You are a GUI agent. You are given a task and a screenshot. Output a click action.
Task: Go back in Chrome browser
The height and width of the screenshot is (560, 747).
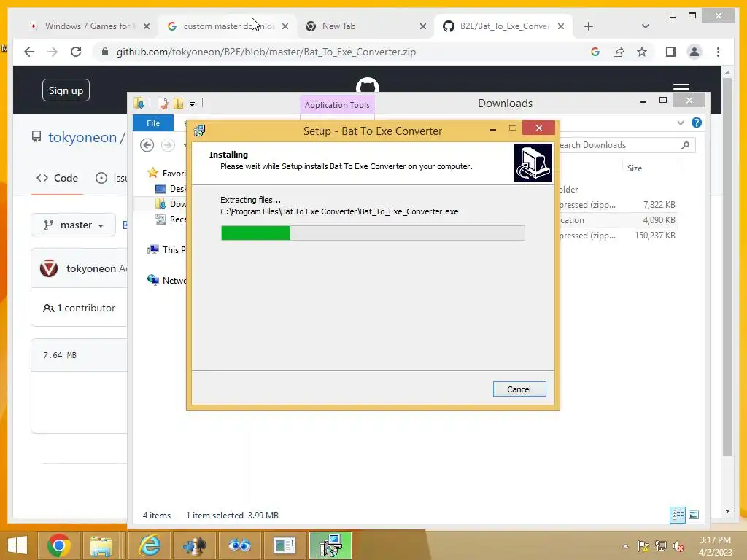(x=29, y=52)
